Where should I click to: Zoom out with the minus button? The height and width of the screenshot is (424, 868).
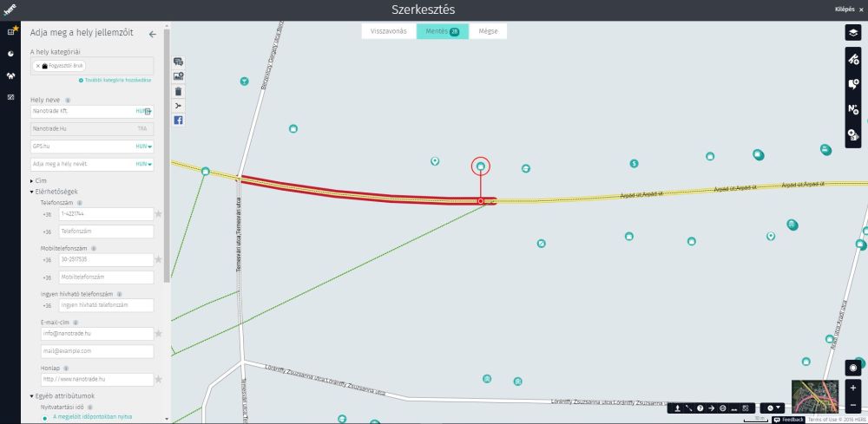852,405
